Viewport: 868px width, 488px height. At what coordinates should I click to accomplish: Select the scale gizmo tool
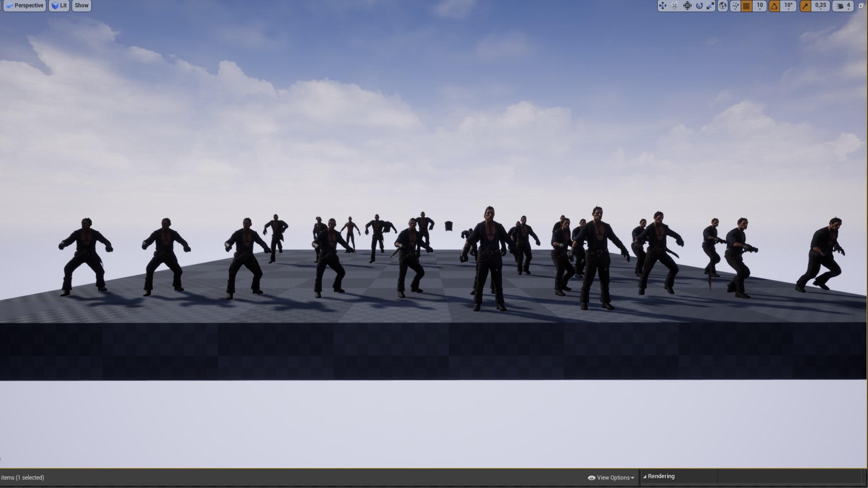(710, 5)
